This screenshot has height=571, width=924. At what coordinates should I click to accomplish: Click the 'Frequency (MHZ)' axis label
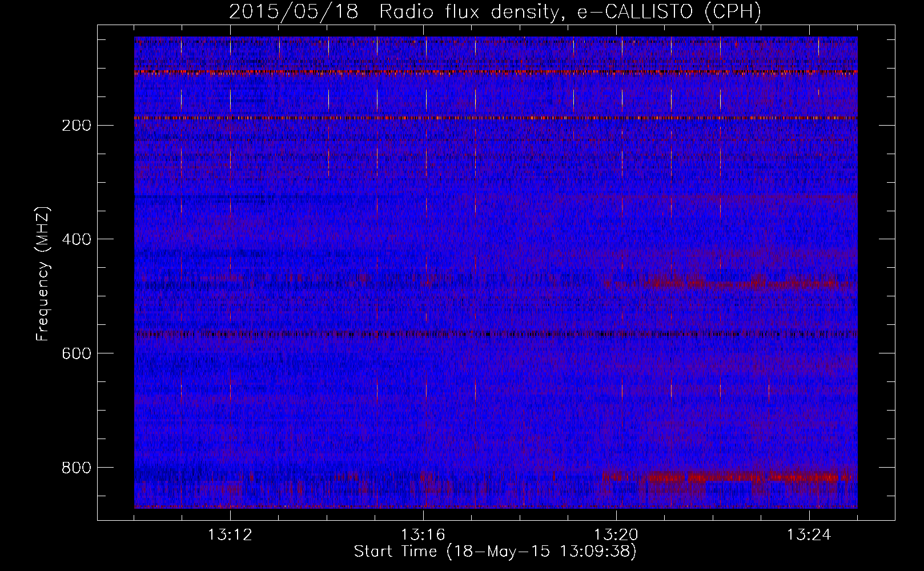click(x=43, y=274)
